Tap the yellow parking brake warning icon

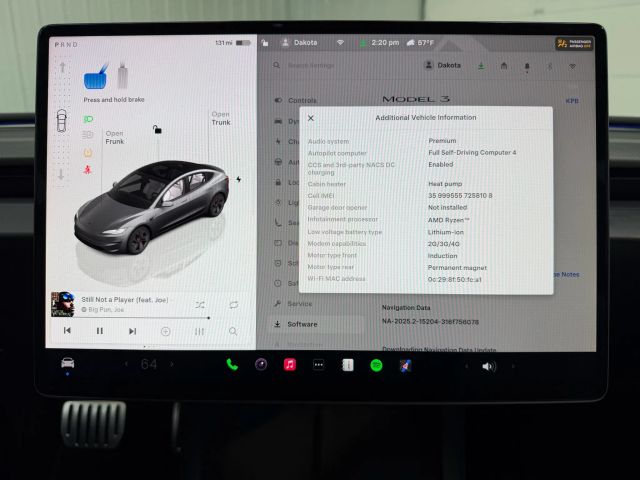88,153
